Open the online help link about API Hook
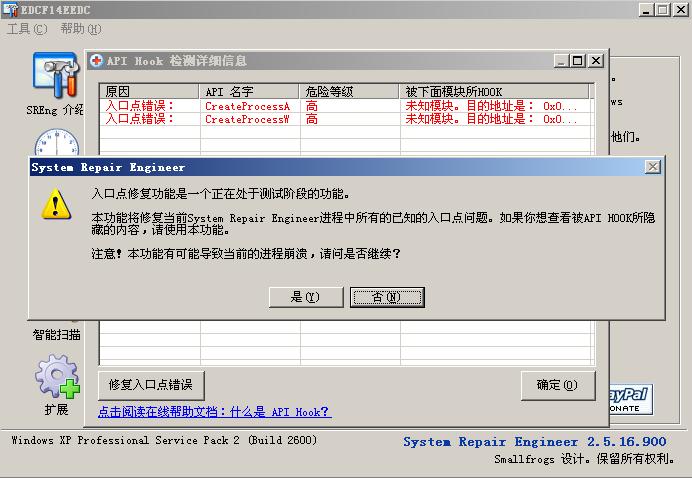This screenshot has height=478, width=692. (214, 412)
